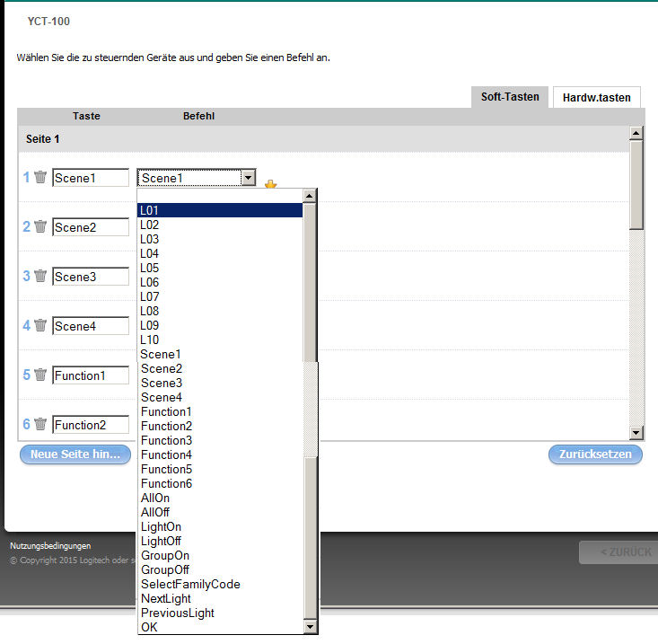Click the trash icon next to Scene2
This screenshot has height=644, width=658.
point(40,227)
